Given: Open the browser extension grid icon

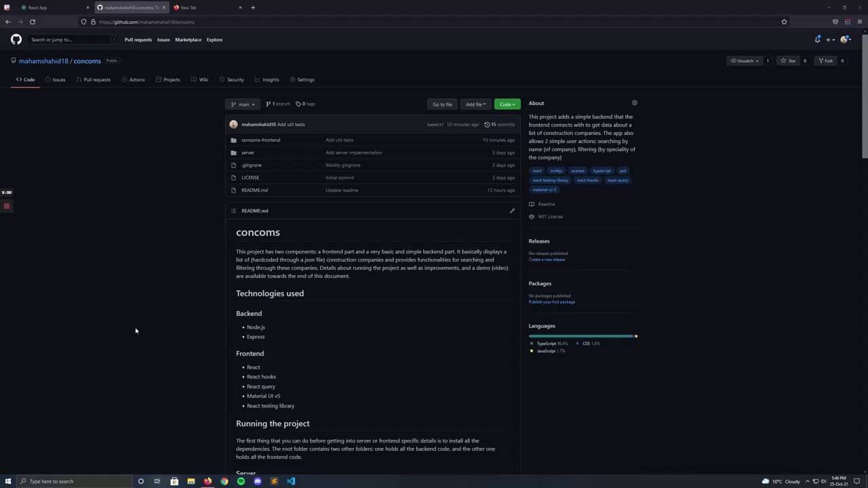Looking at the screenshot, I should click(848, 22).
